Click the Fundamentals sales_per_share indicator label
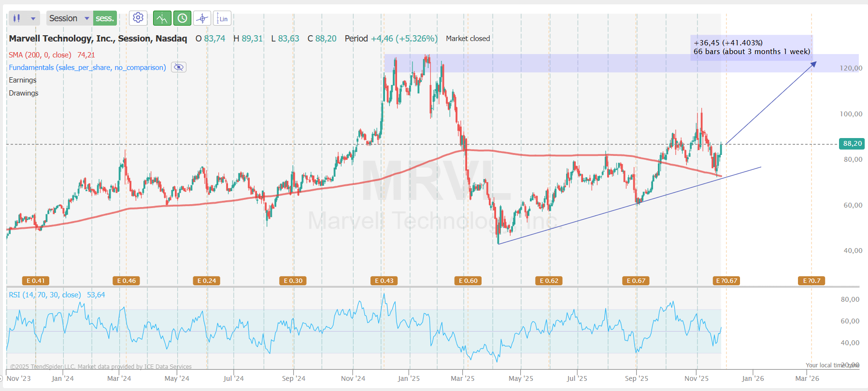The image size is (868, 391). point(87,68)
